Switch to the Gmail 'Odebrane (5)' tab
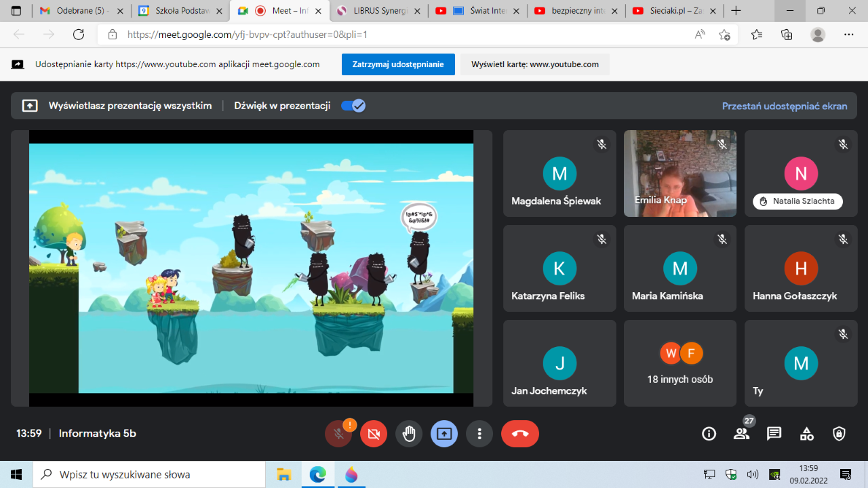This screenshot has height=488, width=868. click(80, 11)
